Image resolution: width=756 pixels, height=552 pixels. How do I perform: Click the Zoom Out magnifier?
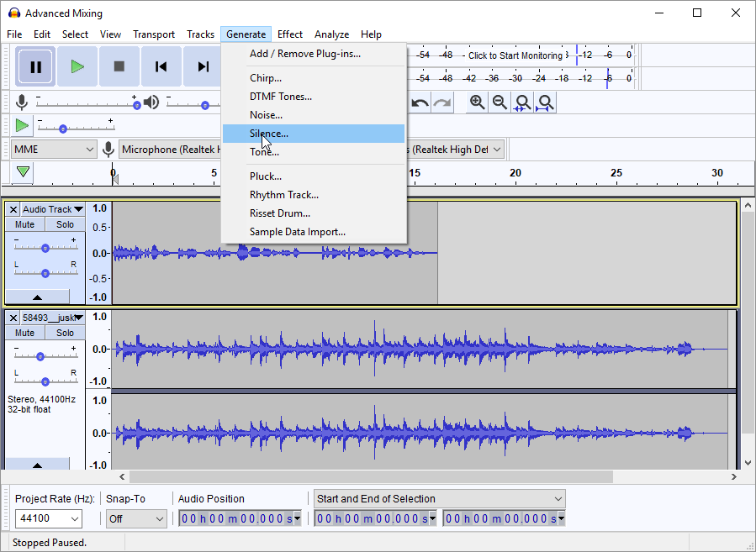(x=500, y=103)
